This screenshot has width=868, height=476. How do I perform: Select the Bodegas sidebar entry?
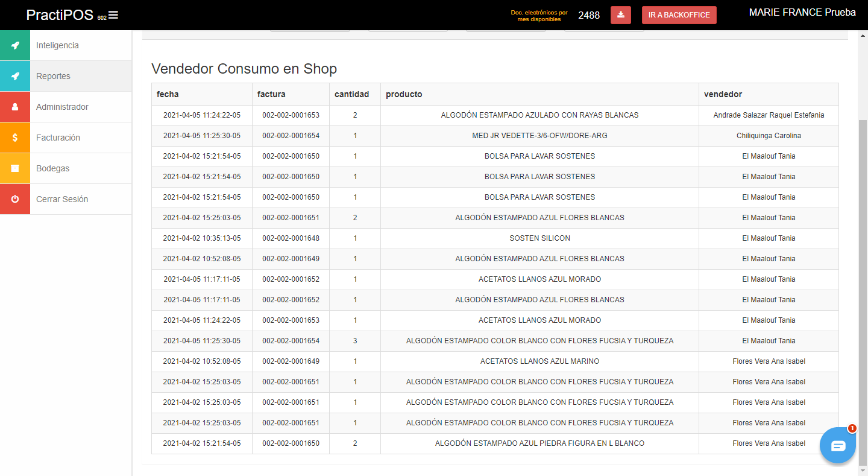52,168
